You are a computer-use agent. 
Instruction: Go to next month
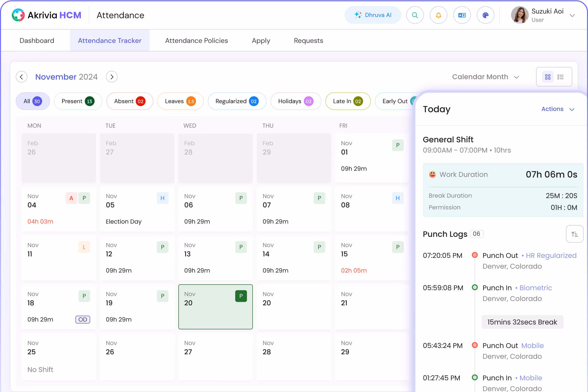pos(111,77)
